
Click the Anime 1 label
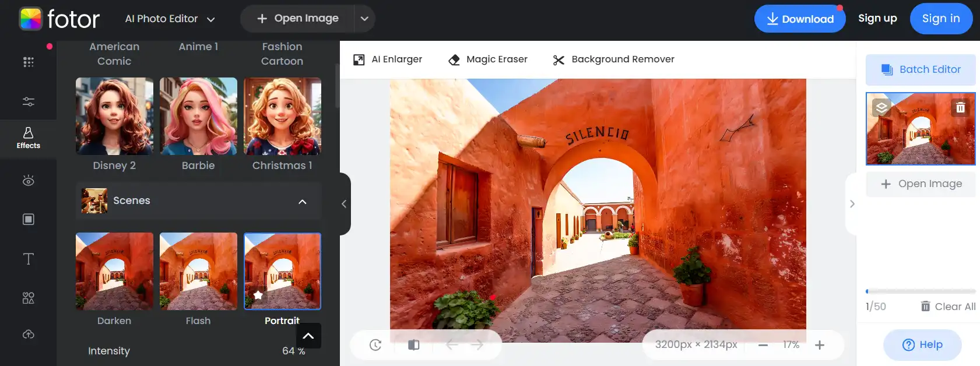[x=198, y=47]
